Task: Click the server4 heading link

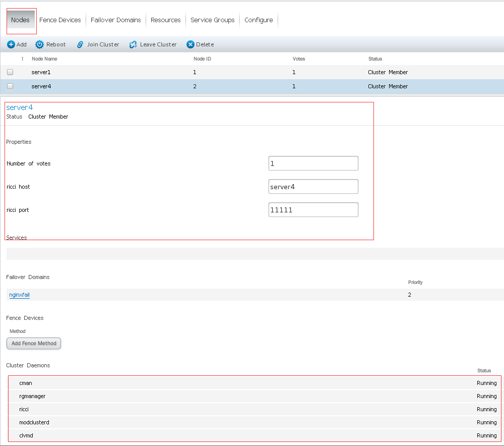Action: [20, 107]
